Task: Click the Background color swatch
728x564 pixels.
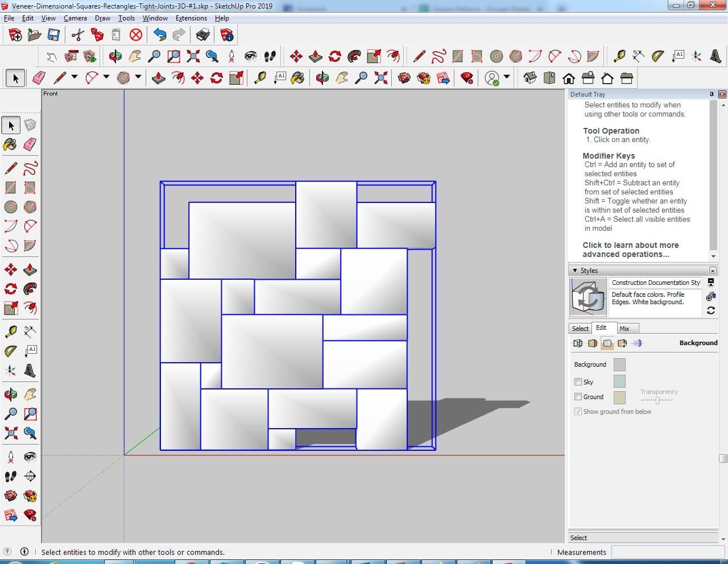Action: point(619,364)
